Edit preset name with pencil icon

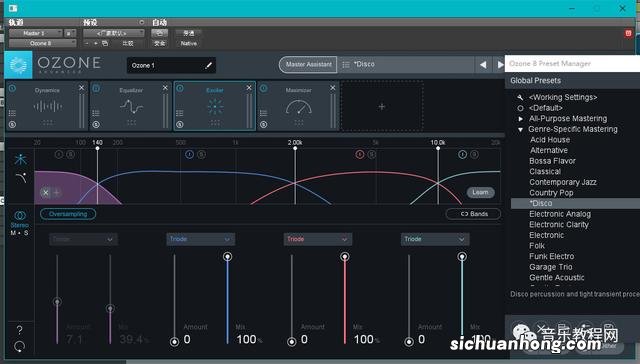[x=209, y=65]
